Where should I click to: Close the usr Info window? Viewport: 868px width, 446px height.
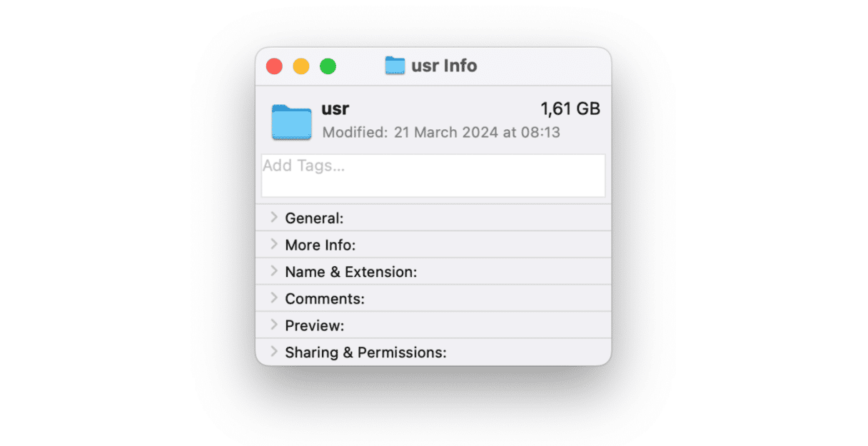coord(274,66)
